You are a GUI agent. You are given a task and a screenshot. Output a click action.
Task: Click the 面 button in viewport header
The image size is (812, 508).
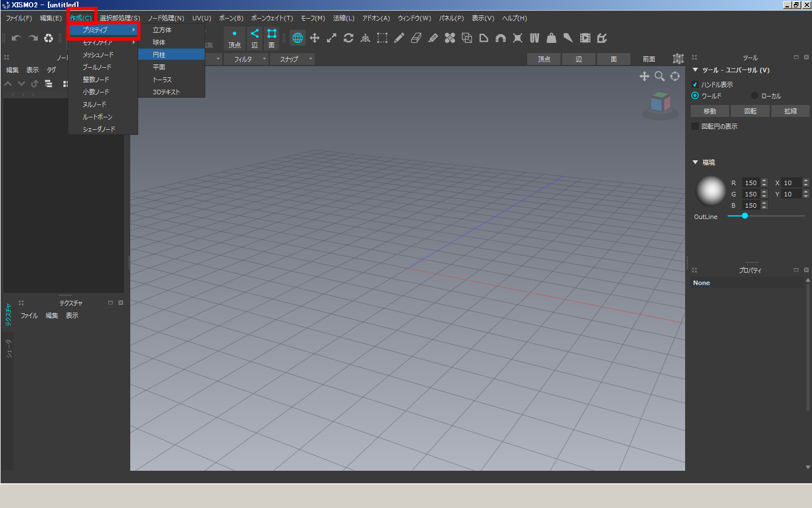click(614, 59)
